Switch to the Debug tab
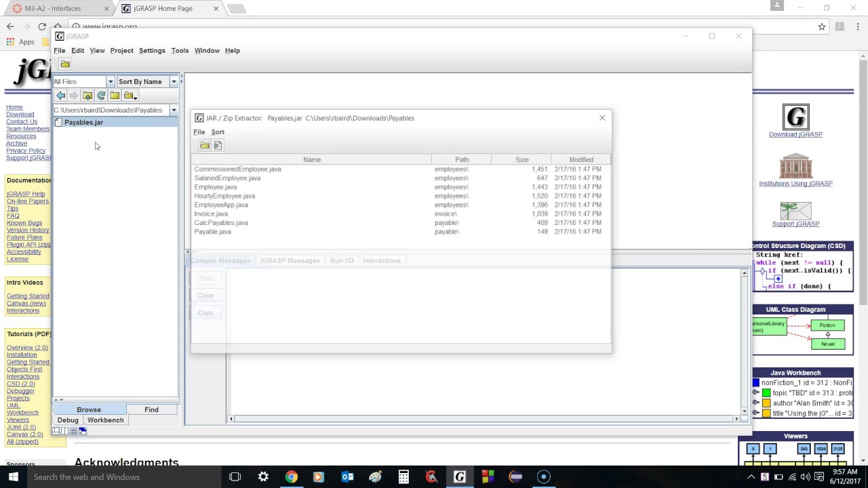The width and height of the screenshot is (868, 488). click(x=68, y=420)
